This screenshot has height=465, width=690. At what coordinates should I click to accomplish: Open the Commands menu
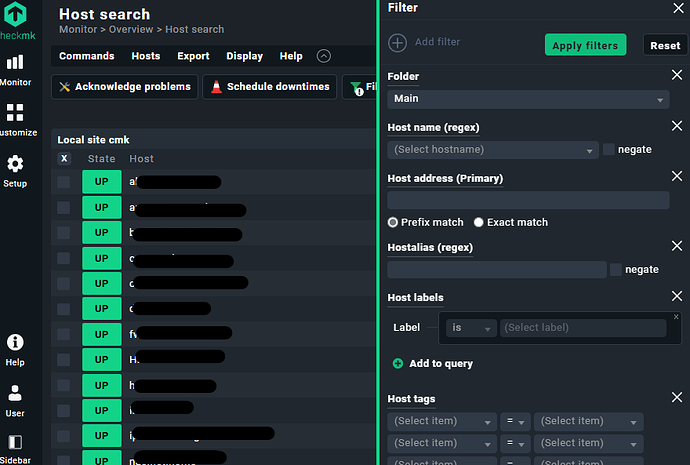point(86,56)
